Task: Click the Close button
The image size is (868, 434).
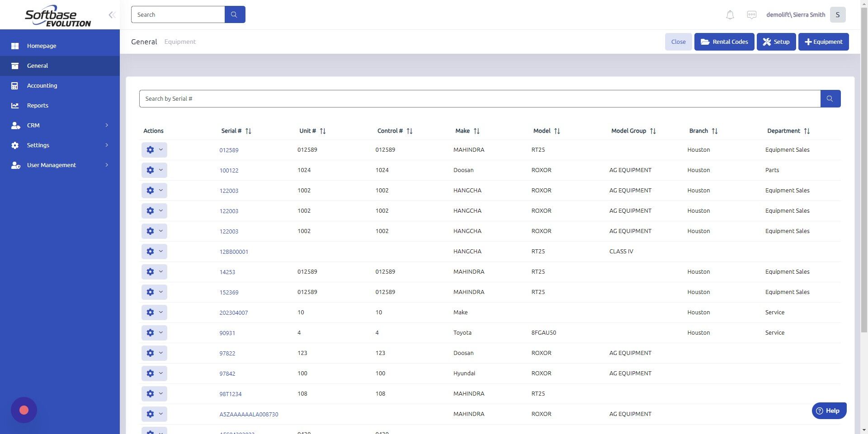Action: coord(678,42)
